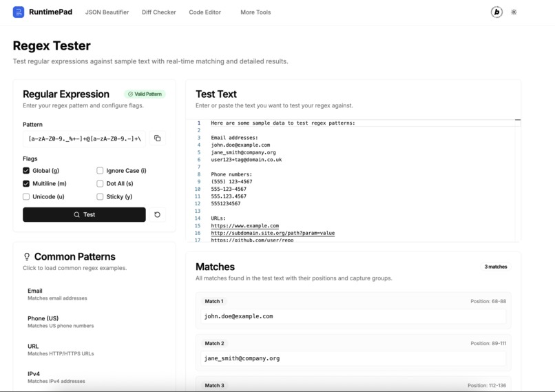555x392 pixels.
Task: Click the http://subdomain.site.org URL line
Action: coord(273,233)
